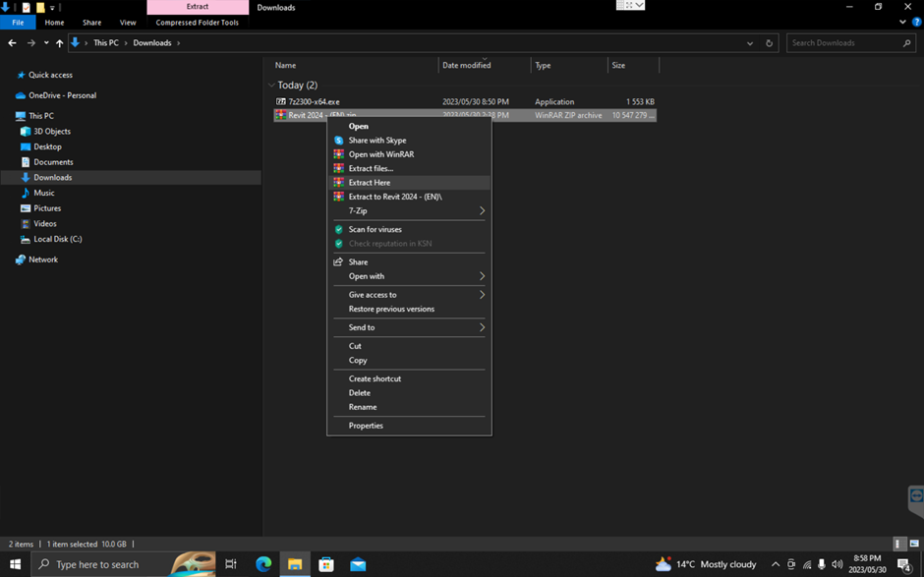
Task: Click Open at top of context menu
Action: [x=409, y=126]
